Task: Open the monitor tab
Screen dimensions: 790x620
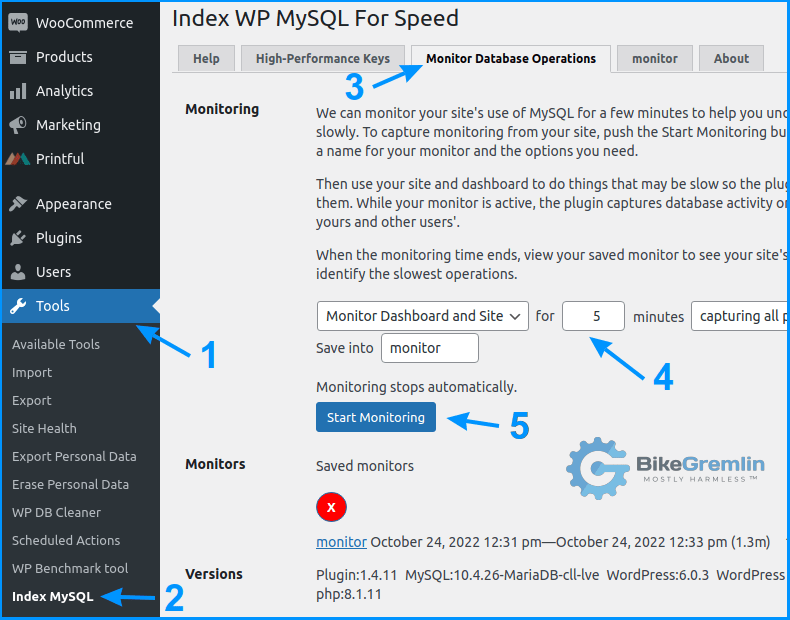Action: [654, 58]
